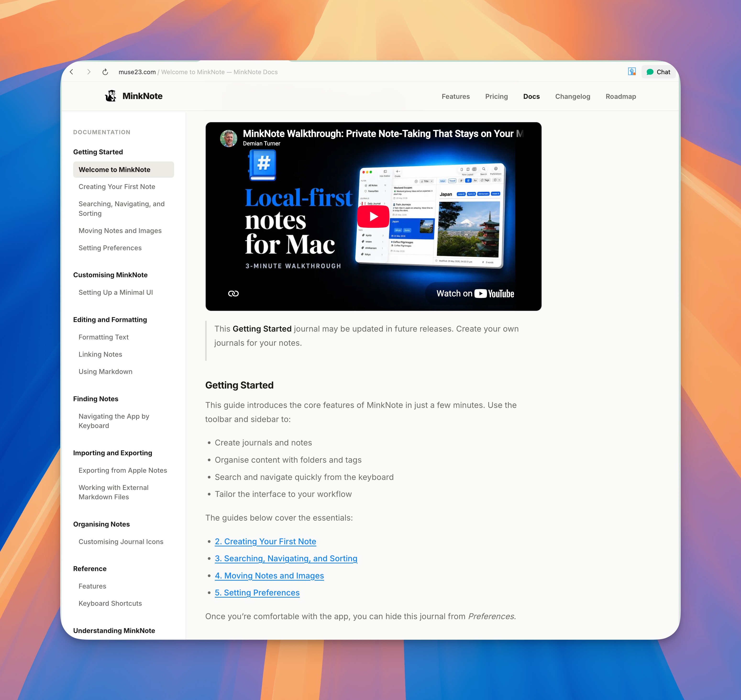Copy video link with the chain icon
The width and height of the screenshot is (741, 700).
click(233, 294)
